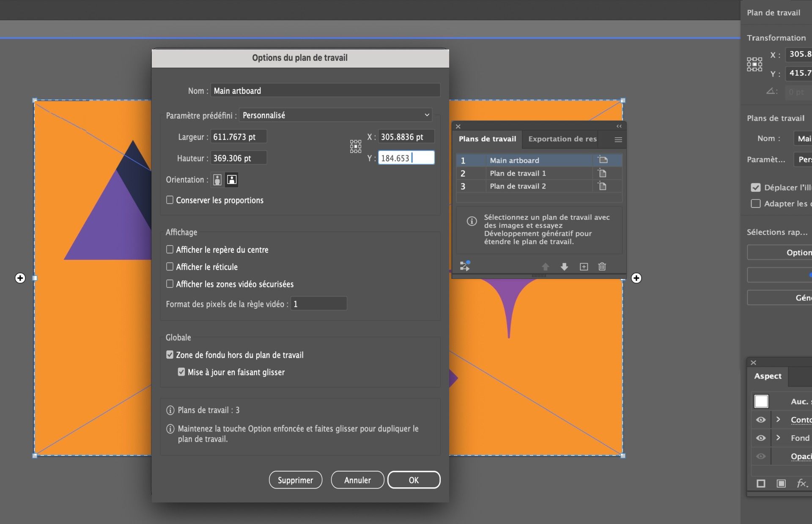Switch to the Exportation de res tab

(x=562, y=139)
